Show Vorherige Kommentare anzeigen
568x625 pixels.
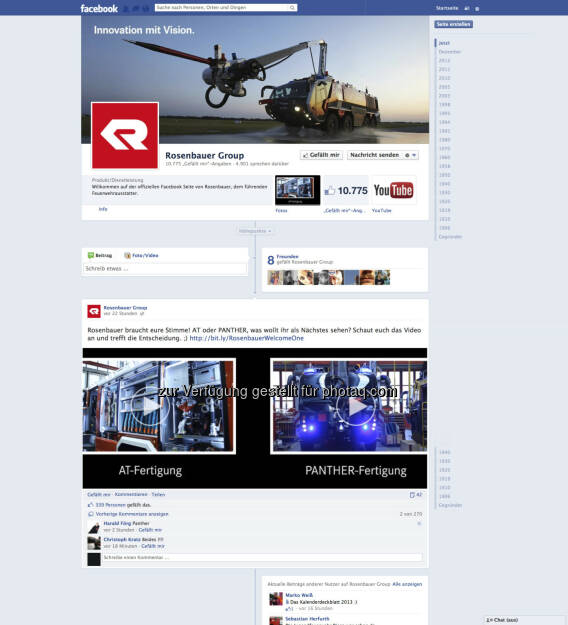point(132,514)
